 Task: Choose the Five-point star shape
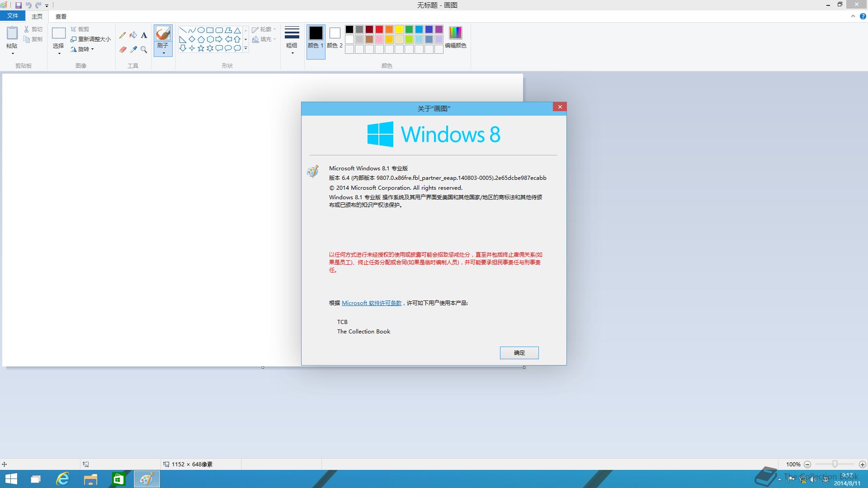click(x=201, y=48)
